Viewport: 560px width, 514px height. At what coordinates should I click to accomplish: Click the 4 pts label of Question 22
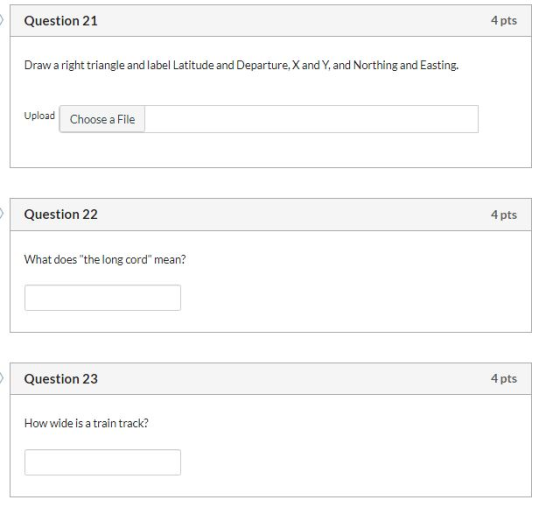(x=504, y=214)
